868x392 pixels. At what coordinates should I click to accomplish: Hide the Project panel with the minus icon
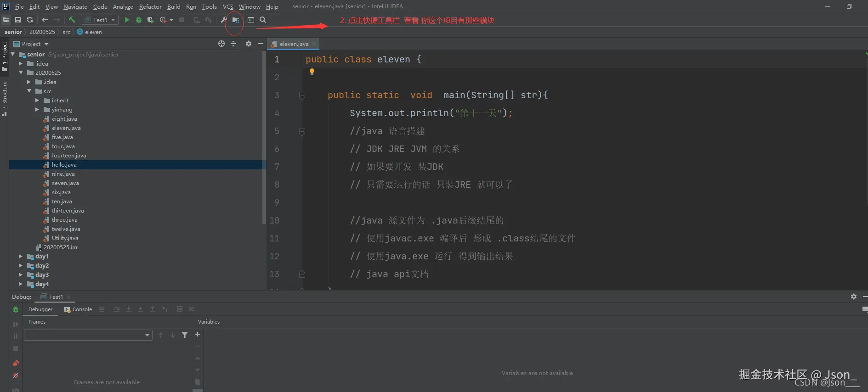click(x=261, y=44)
